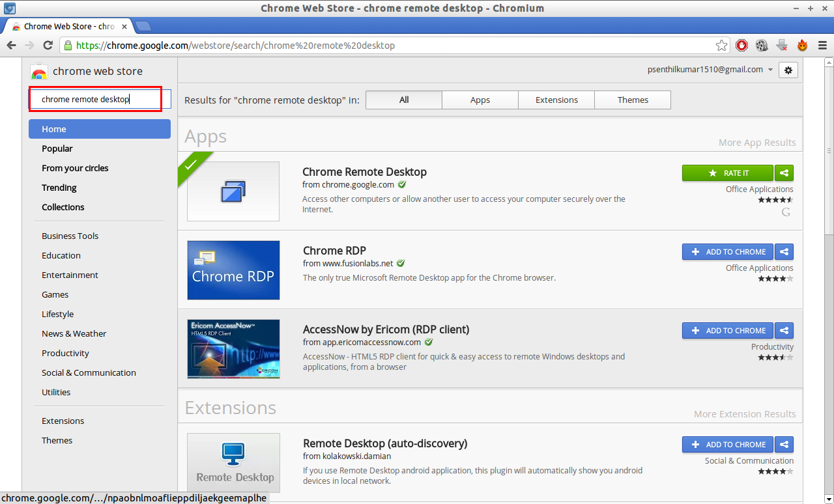Select the Chrome Web Store browser tab
This screenshot has height=504, width=834.
point(68,26)
